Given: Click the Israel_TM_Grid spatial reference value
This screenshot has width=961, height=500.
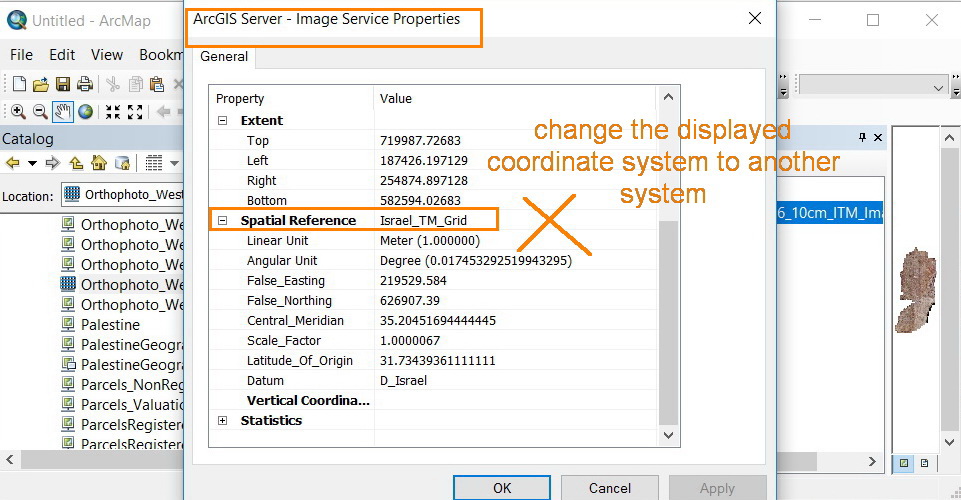Looking at the screenshot, I should click(x=423, y=221).
